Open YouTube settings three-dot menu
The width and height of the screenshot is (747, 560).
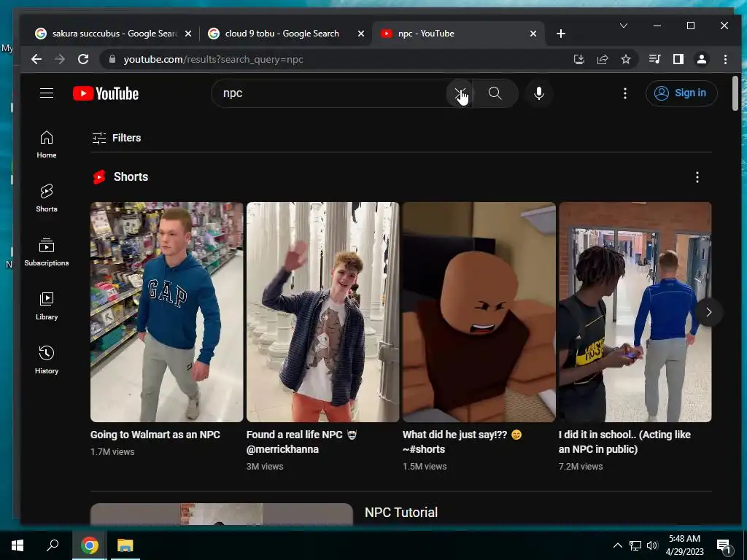coord(625,93)
